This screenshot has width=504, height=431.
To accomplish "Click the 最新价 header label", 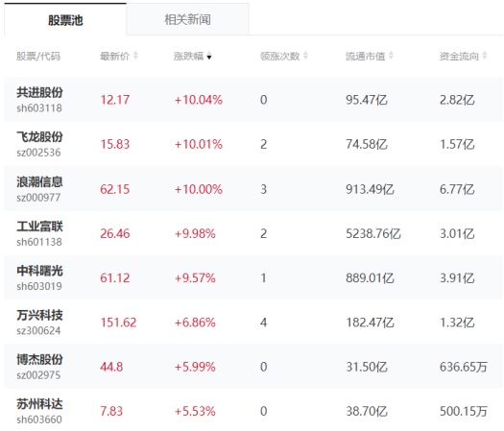I will pyautogui.click(x=115, y=56).
